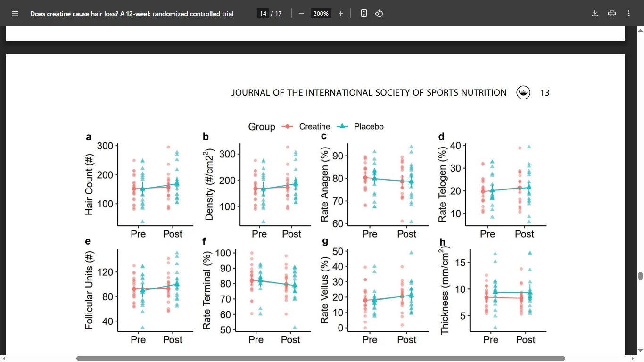Image resolution: width=644 pixels, height=362 pixels.
Task: Click the zoom out minus button
Action: coord(301,13)
